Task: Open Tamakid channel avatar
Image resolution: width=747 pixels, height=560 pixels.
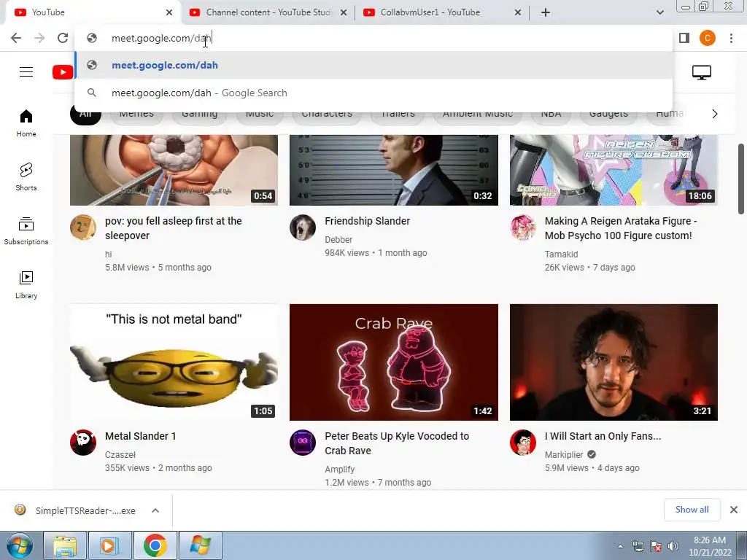Action: [x=522, y=227]
